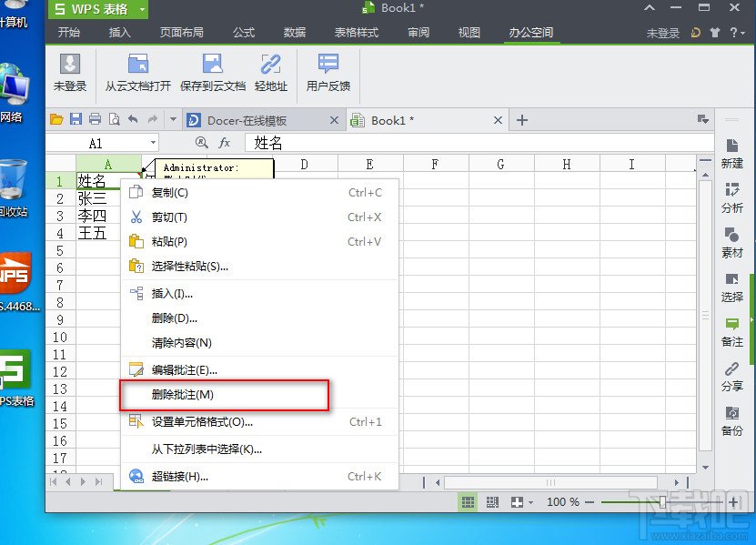
Task: Select the fx insert function icon
Action: (x=224, y=143)
